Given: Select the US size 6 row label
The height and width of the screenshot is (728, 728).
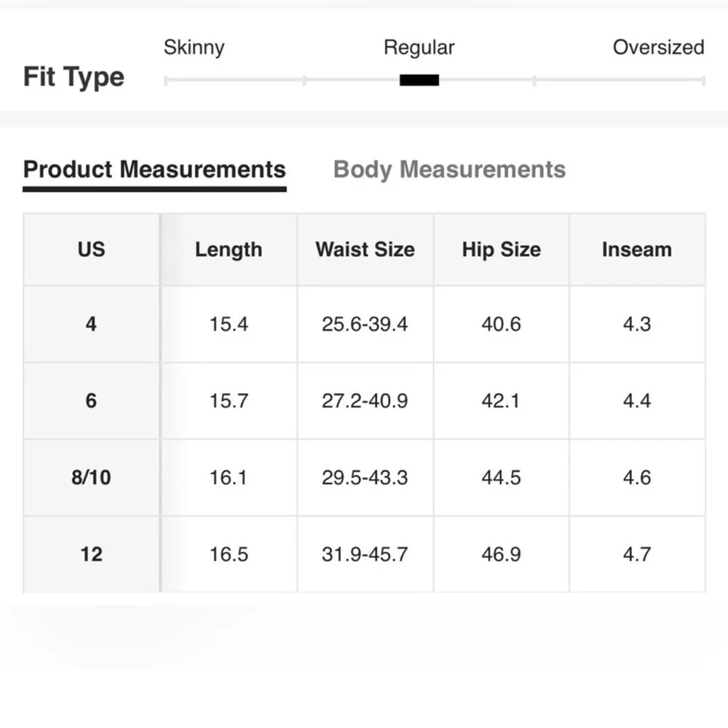Looking at the screenshot, I should [92, 400].
